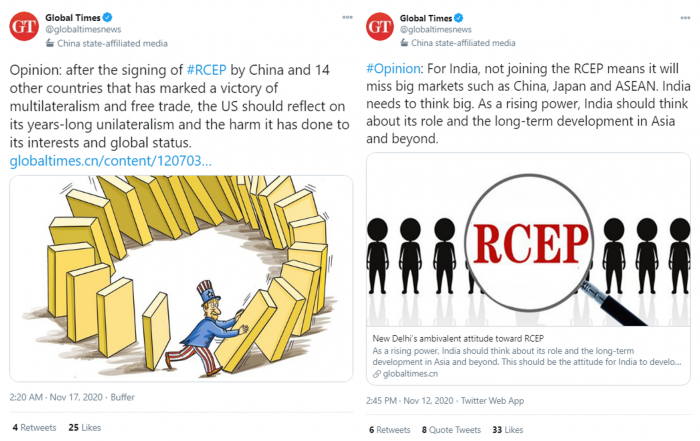
Task: Click the 2:45 PM · Nov 12, 2020 timestamp
Action: tap(410, 401)
